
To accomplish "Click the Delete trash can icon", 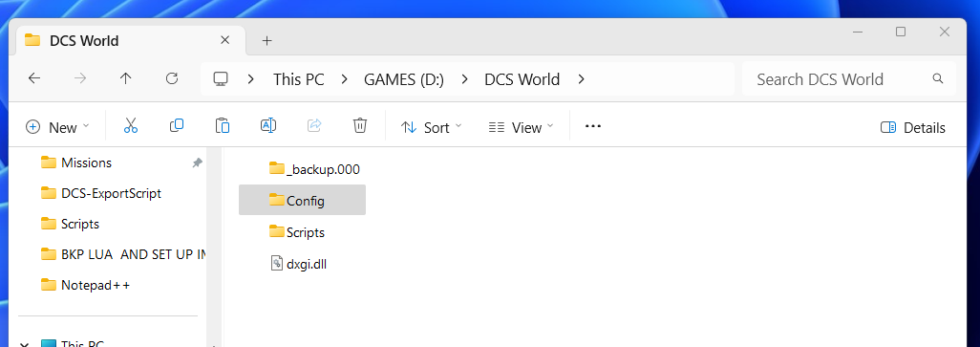I will click(360, 126).
